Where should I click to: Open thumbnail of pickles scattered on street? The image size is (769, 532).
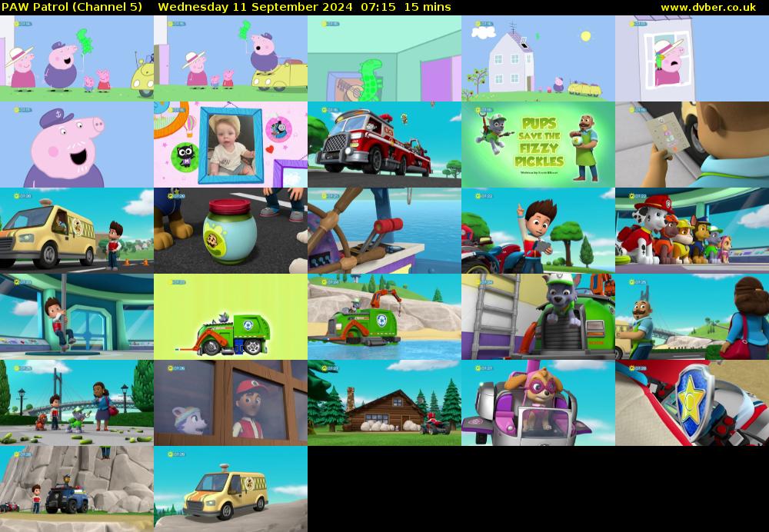coord(76,403)
